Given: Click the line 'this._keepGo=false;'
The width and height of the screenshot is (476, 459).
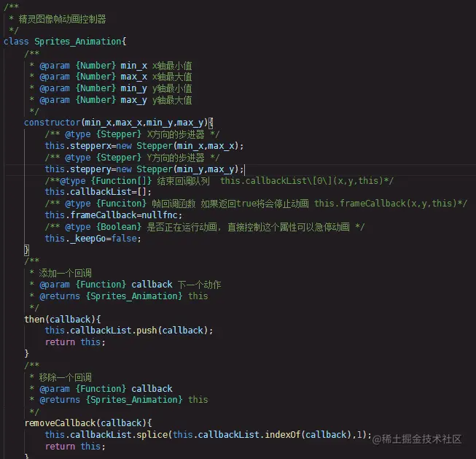Looking at the screenshot, I should coord(93,239).
